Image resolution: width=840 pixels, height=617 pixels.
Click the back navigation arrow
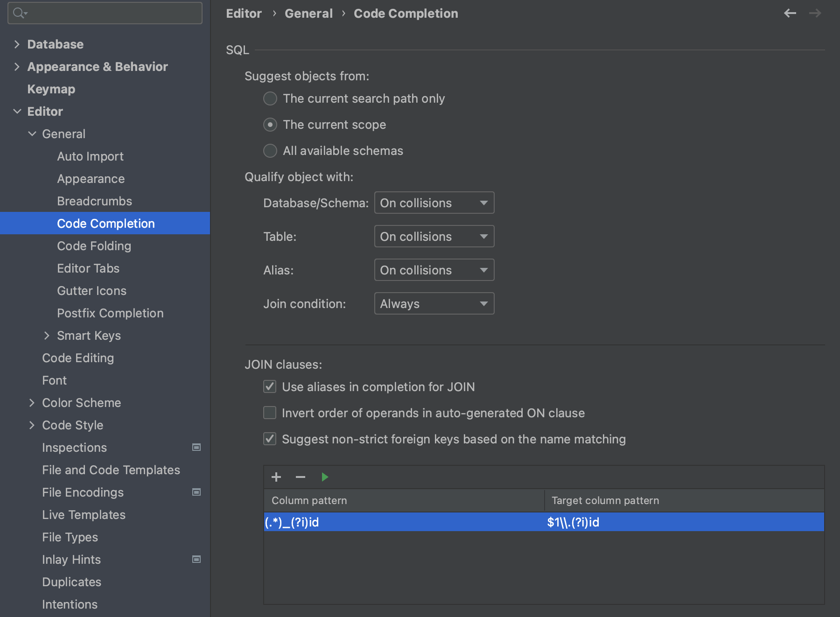790,13
